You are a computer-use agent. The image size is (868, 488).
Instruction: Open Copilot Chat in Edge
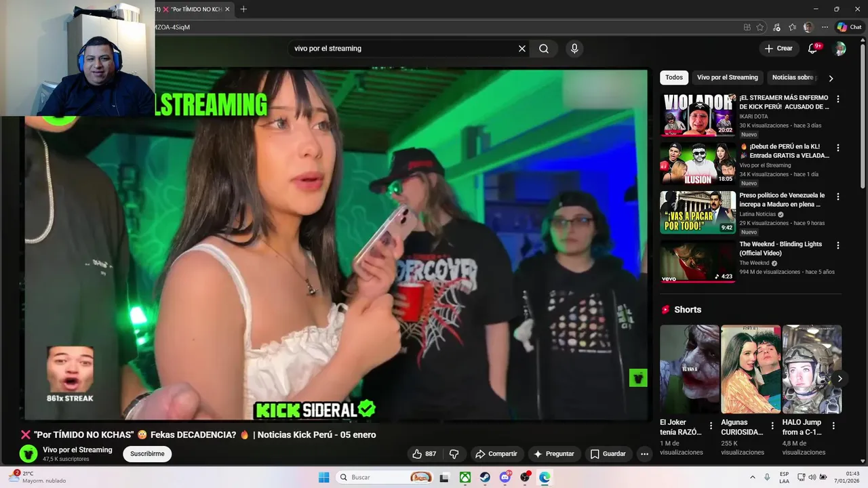click(850, 27)
